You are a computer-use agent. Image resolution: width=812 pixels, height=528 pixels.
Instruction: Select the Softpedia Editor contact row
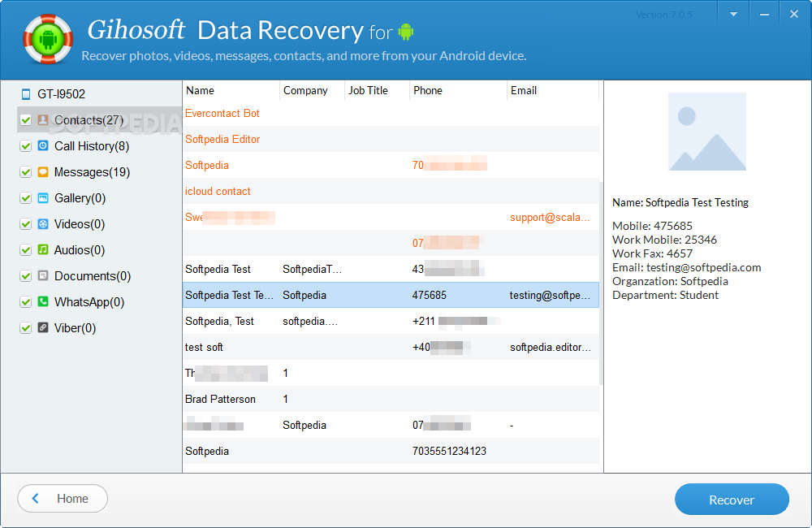click(391, 140)
